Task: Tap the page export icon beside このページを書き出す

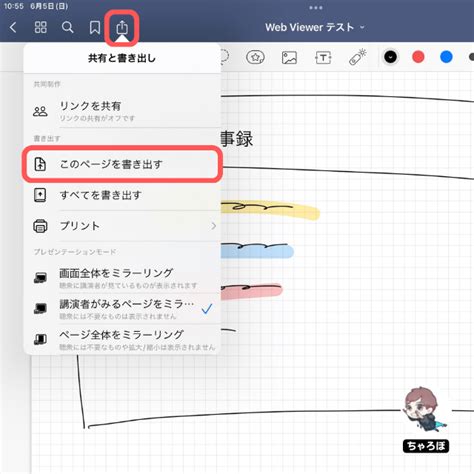Action: coord(40,164)
